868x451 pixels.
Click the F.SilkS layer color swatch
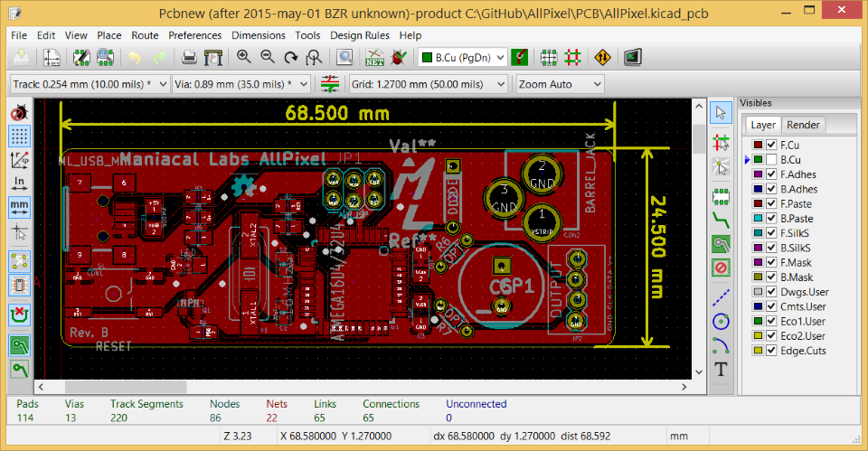coord(758,233)
